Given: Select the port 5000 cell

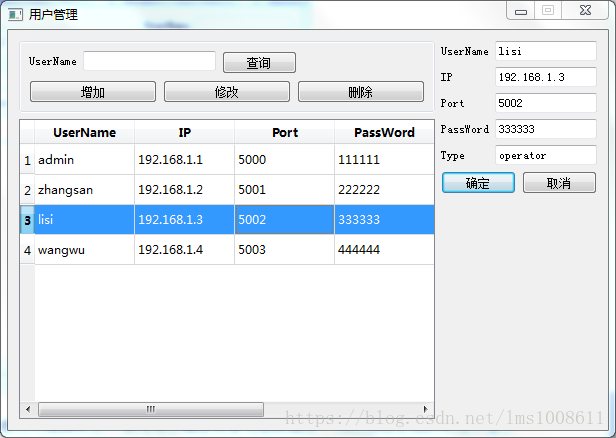Looking at the screenshot, I should [x=284, y=159].
